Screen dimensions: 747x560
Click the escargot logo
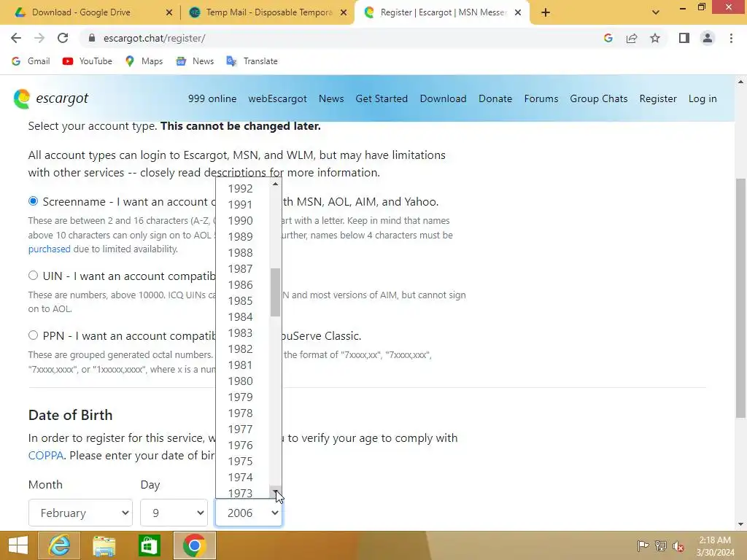[51, 98]
